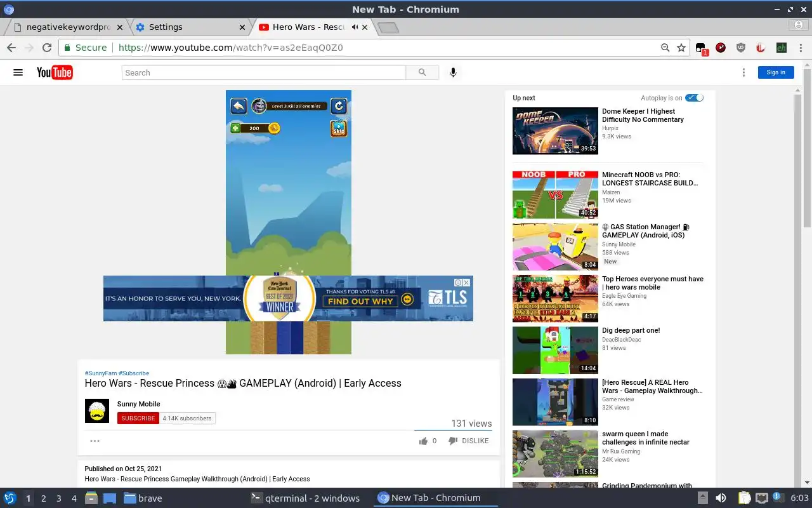Screen dimensions: 812x508
Task: Switch to workspace 2 on the taskbar
Action: tap(43, 498)
